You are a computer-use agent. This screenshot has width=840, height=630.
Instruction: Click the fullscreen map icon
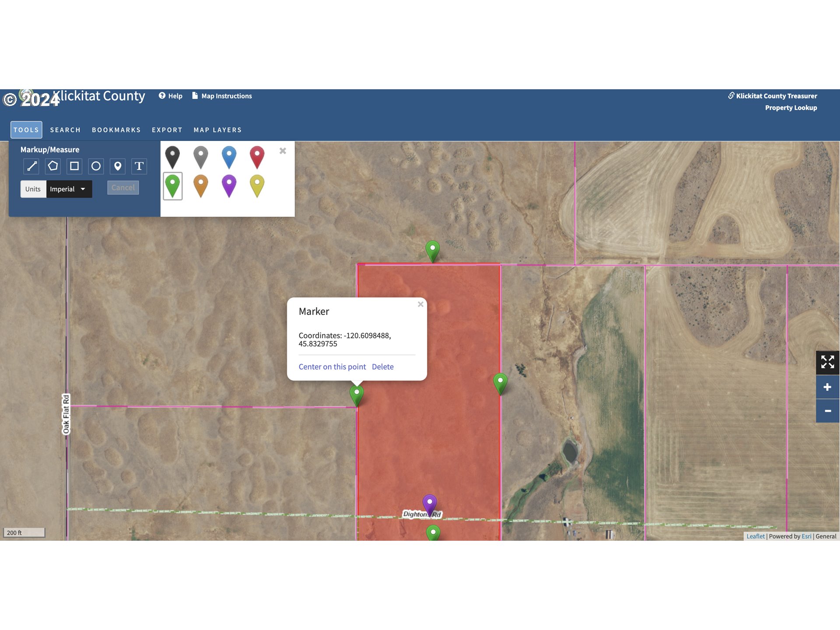(827, 362)
